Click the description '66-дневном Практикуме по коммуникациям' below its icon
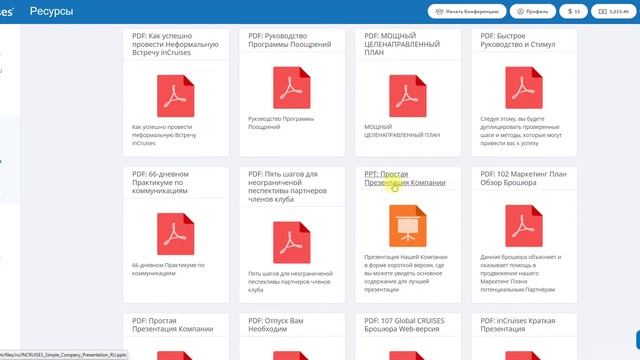 pos(168,269)
